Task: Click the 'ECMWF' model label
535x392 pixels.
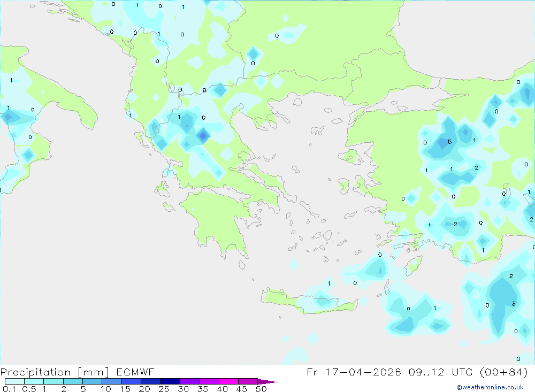Action: (x=135, y=372)
